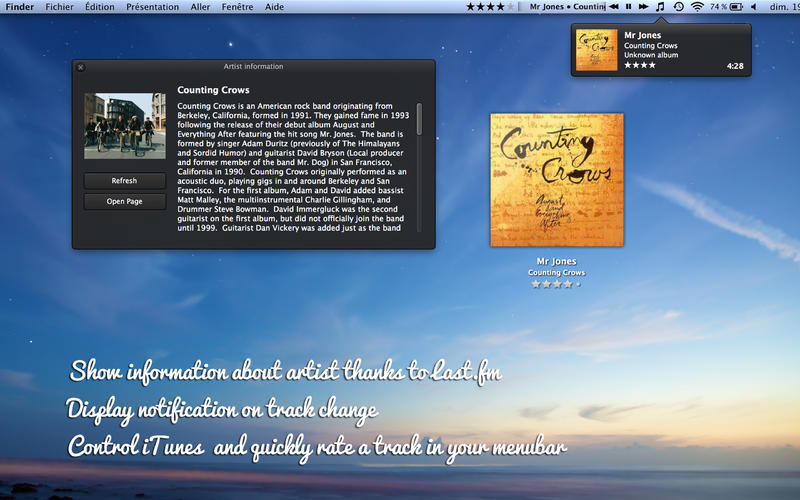Click star rating under desktop album cover
The image size is (800, 500).
click(556, 284)
